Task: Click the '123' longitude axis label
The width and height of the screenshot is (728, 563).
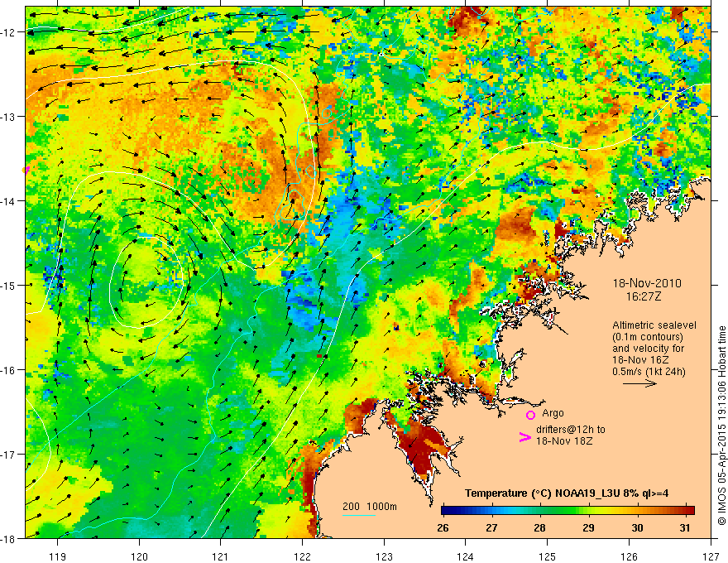Action: 384,556
